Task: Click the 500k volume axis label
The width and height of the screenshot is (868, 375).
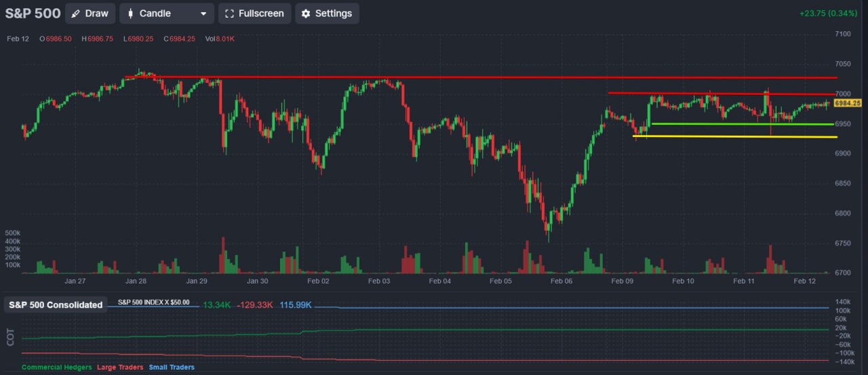Action: [x=13, y=233]
